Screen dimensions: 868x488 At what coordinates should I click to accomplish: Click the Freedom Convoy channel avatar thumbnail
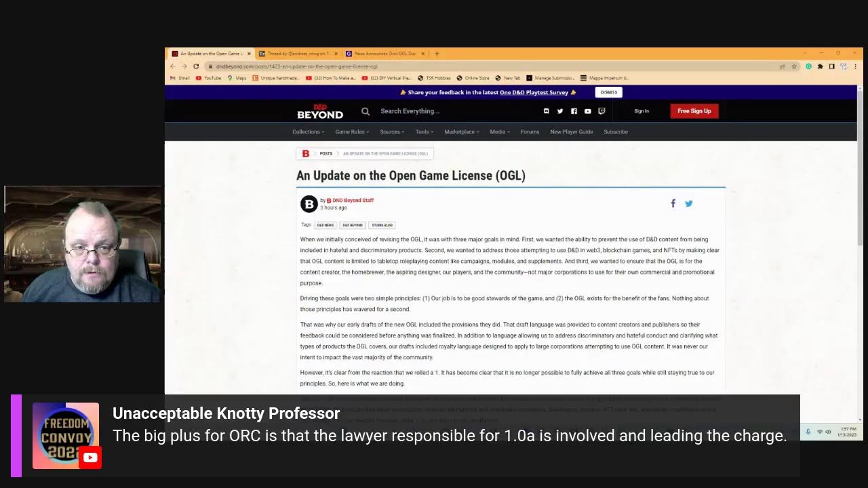66,436
